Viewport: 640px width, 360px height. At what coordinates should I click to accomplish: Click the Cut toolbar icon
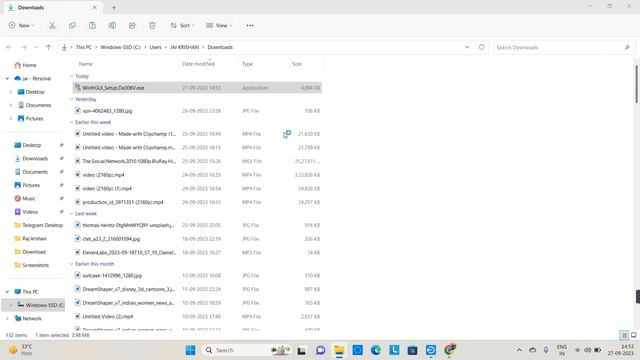(52, 25)
